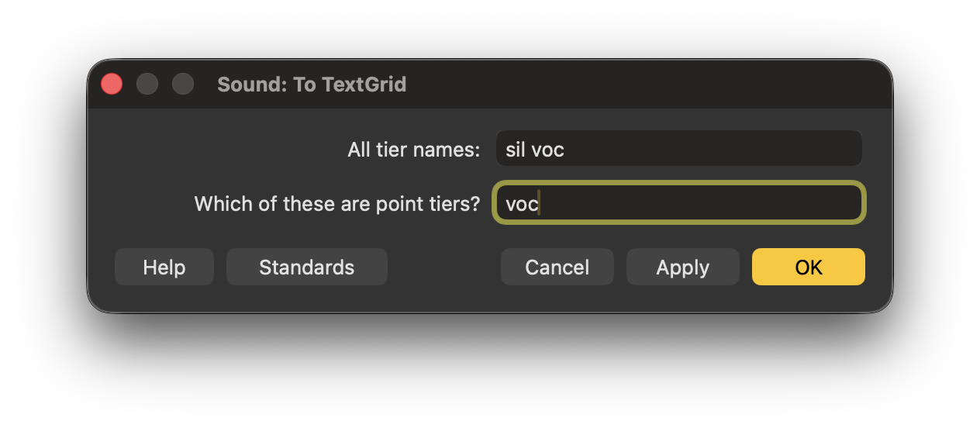The image size is (980, 428).
Task: Click the "All tier names:" label
Action: (x=413, y=150)
